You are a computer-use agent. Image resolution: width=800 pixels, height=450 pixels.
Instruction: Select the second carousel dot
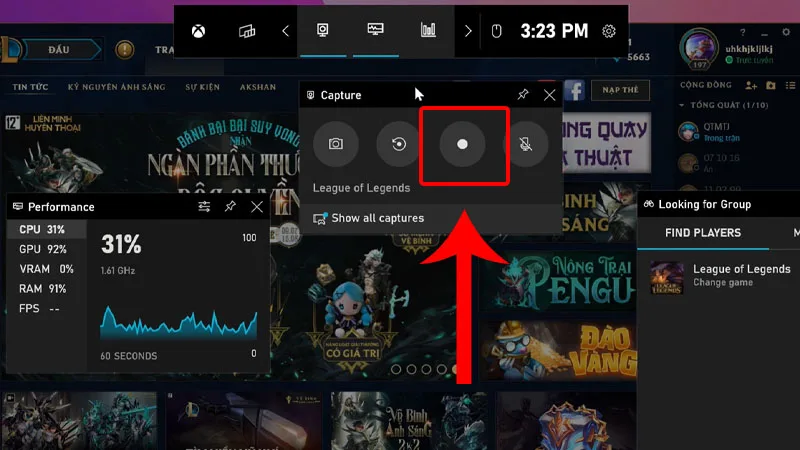[411, 369]
